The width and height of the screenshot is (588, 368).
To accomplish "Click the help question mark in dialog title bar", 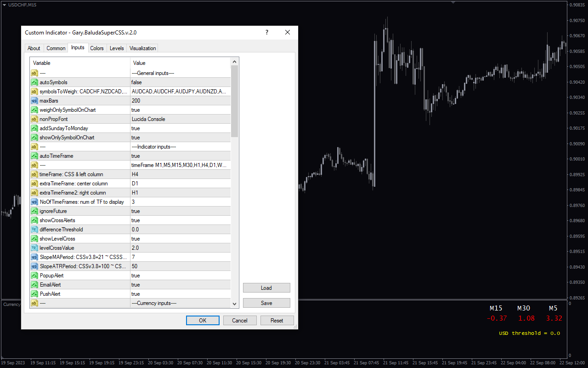I will coord(267,32).
